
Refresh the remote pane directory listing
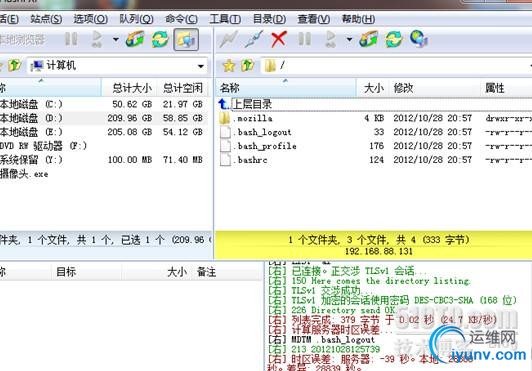(394, 39)
